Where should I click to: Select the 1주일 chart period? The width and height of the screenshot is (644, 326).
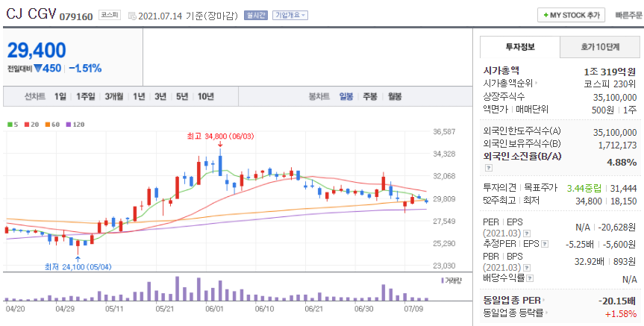85,96
